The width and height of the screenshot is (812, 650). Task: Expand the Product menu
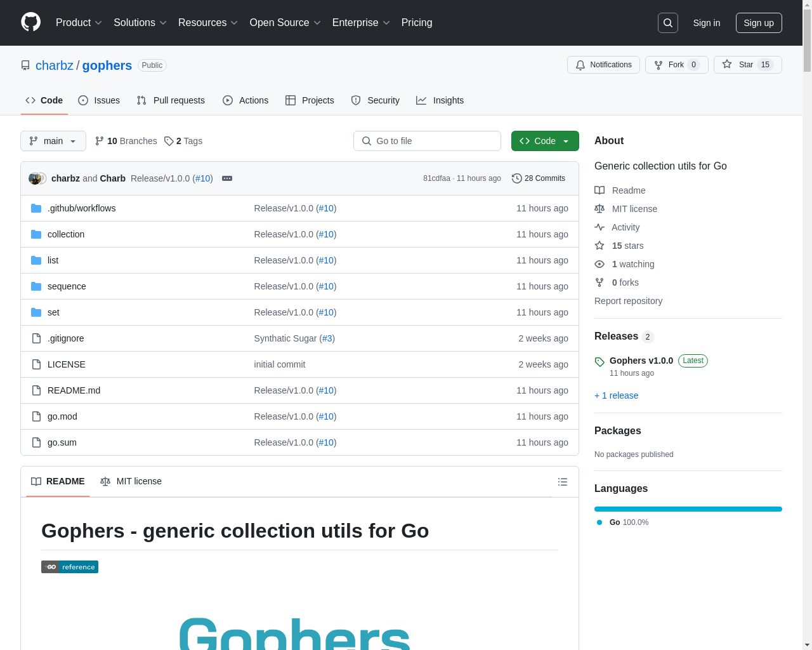tap(79, 23)
